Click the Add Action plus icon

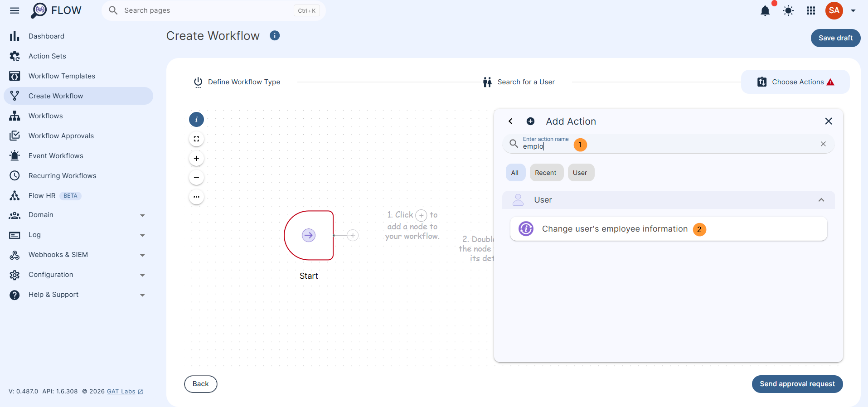[530, 121]
